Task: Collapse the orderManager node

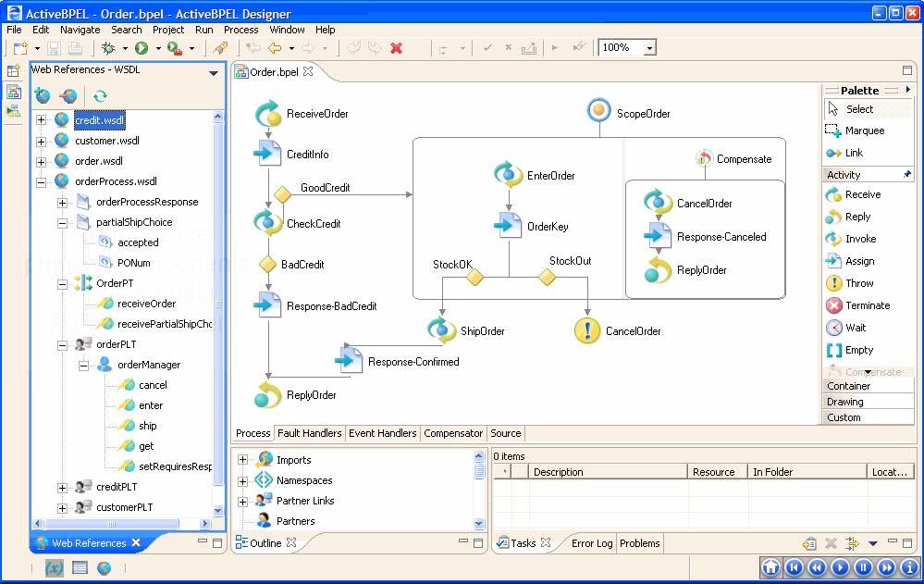Action: (83, 366)
